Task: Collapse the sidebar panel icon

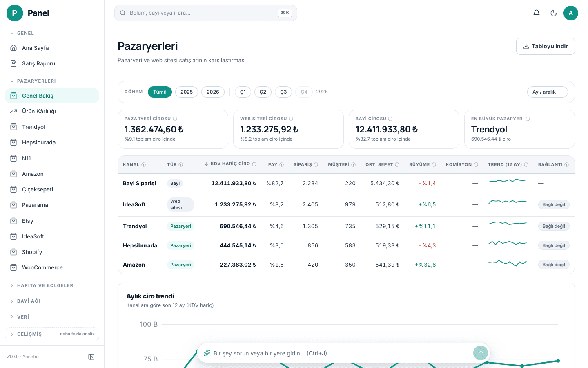Action: click(x=91, y=357)
